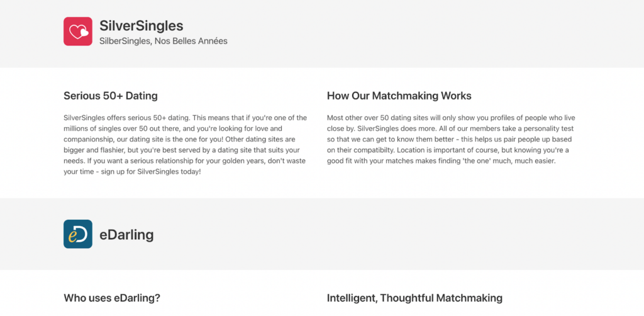
Task: Select the eDarling app title
Action: [x=126, y=235]
